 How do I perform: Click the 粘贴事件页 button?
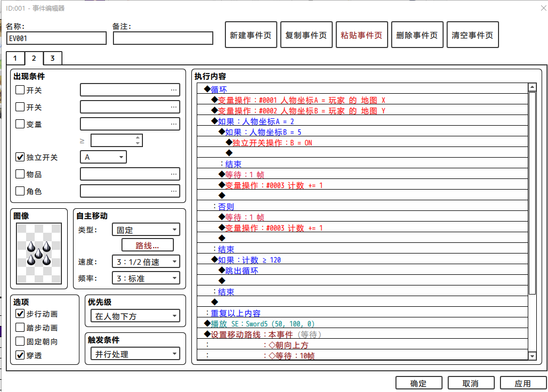tap(362, 35)
